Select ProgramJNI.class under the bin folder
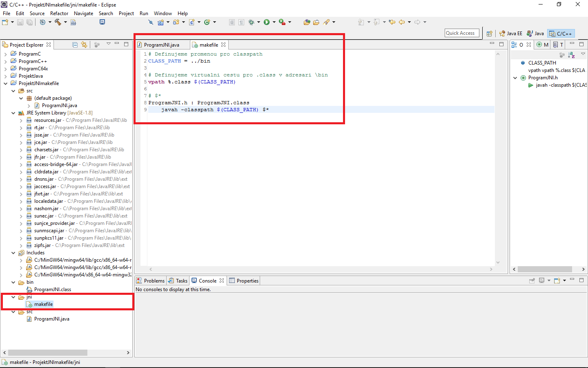The height and width of the screenshot is (368, 588). tap(53, 289)
